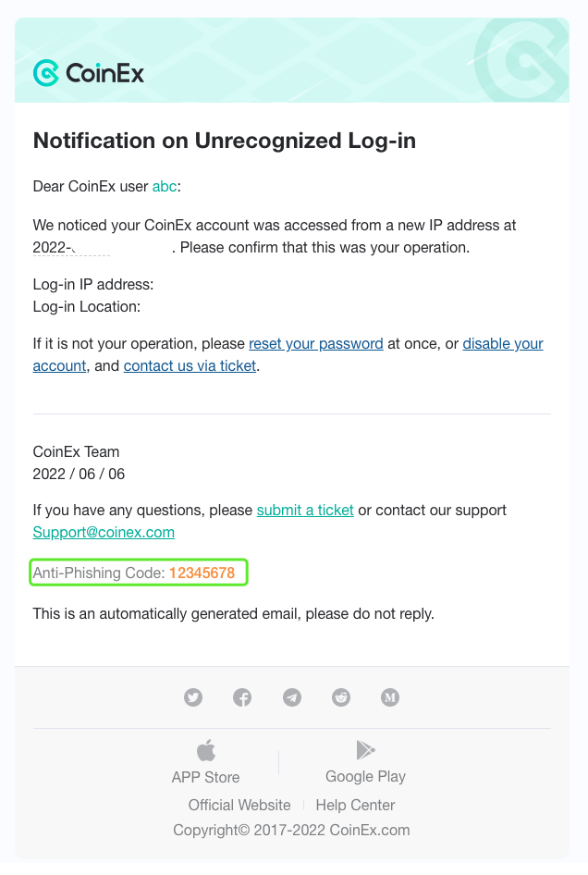Visit the Help Center footer link

point(355,805)
